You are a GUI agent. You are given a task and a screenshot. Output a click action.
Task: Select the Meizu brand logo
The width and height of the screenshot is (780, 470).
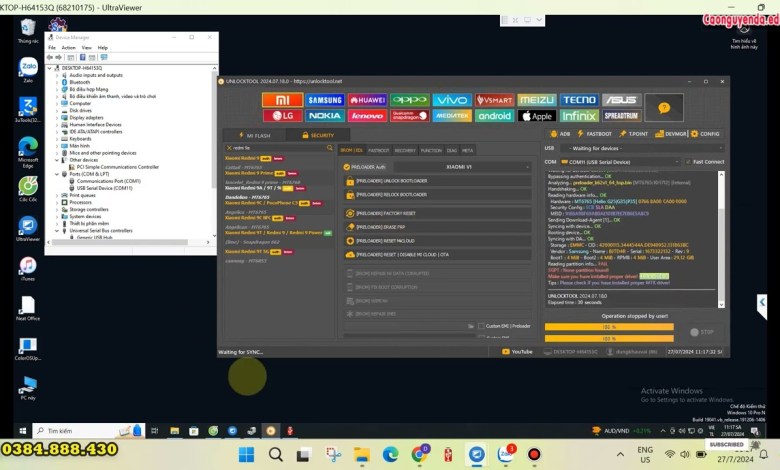tap(537, 100)
